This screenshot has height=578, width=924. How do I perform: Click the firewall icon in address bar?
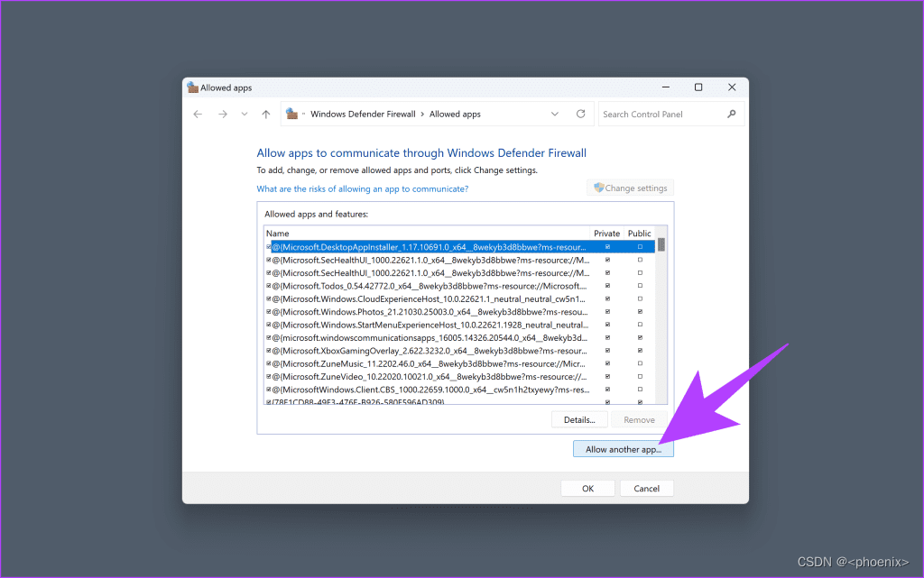[x=291, y=114]
